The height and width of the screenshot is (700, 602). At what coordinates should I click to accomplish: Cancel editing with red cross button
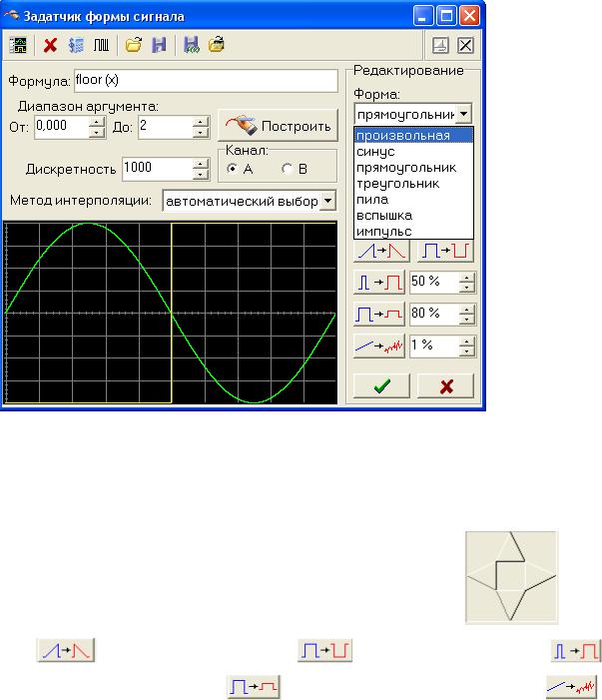(445, 385)
